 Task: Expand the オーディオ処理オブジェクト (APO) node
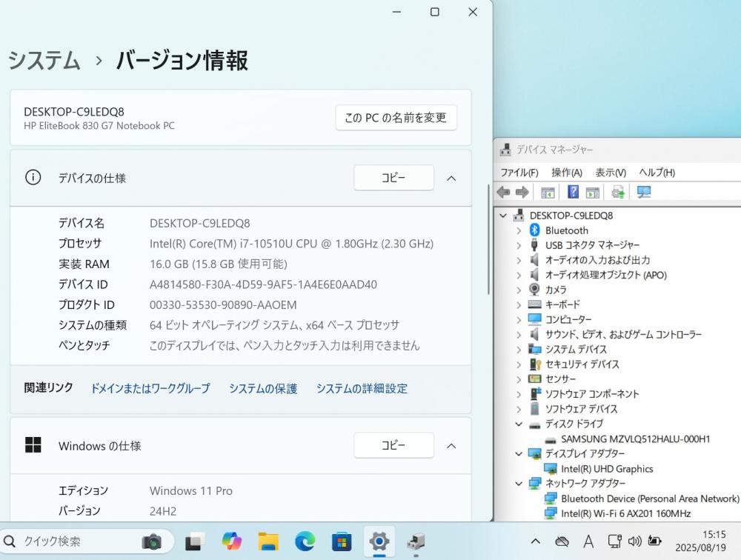coord(519,275)
